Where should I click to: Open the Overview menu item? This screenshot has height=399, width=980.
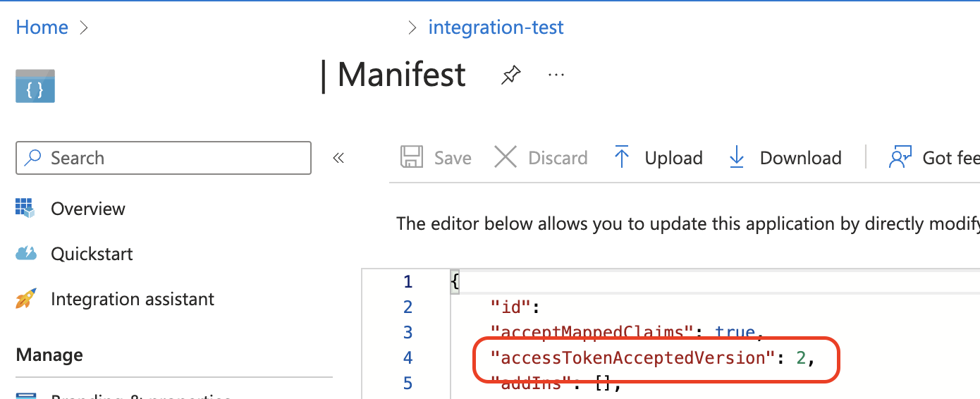click(87, 209)
